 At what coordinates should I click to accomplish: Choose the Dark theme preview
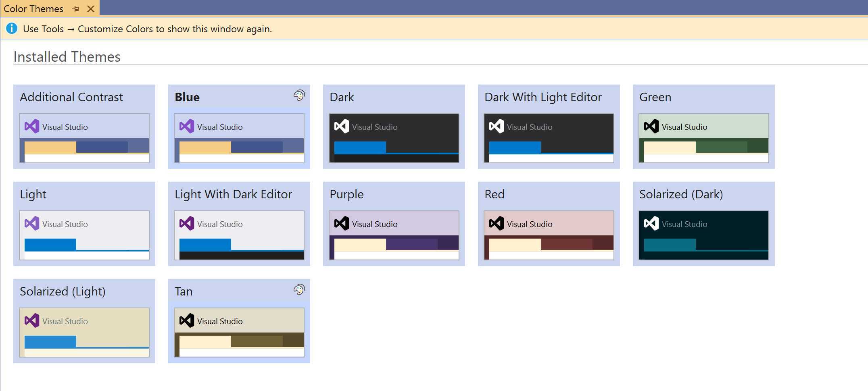pos(394,138)
